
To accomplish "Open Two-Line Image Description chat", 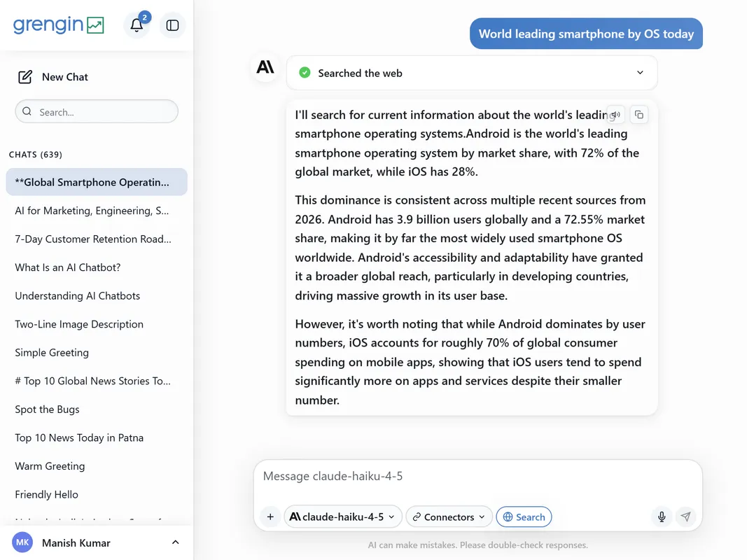I will click(97, 324).
